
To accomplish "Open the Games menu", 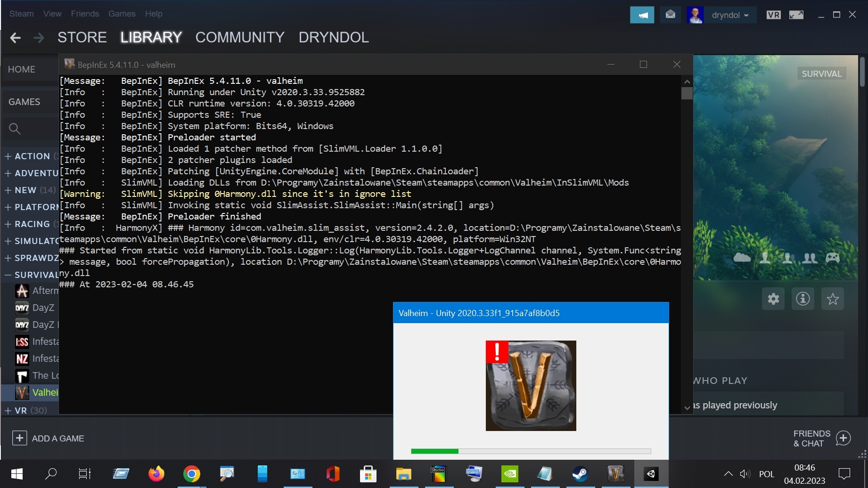I will [x=122, y=14].
